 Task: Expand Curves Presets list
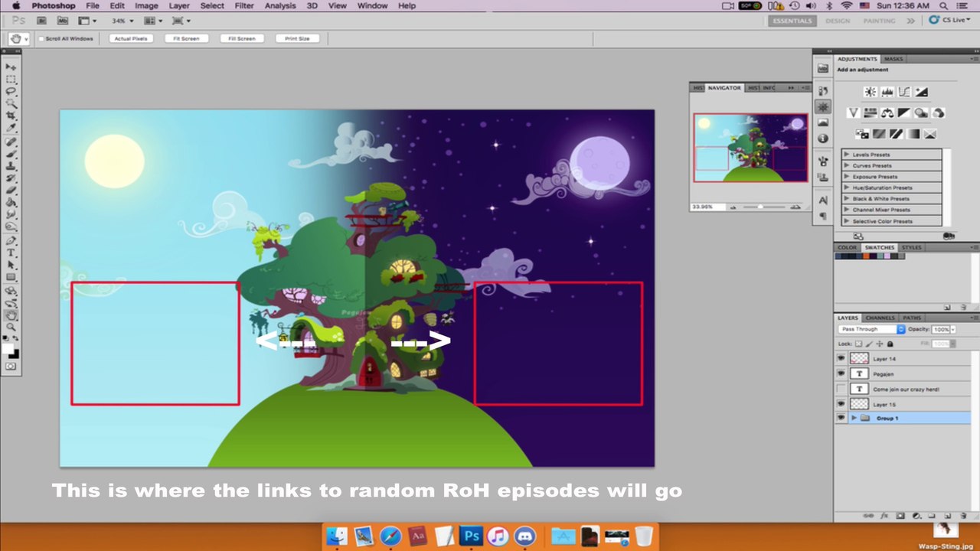click(847, 165)
